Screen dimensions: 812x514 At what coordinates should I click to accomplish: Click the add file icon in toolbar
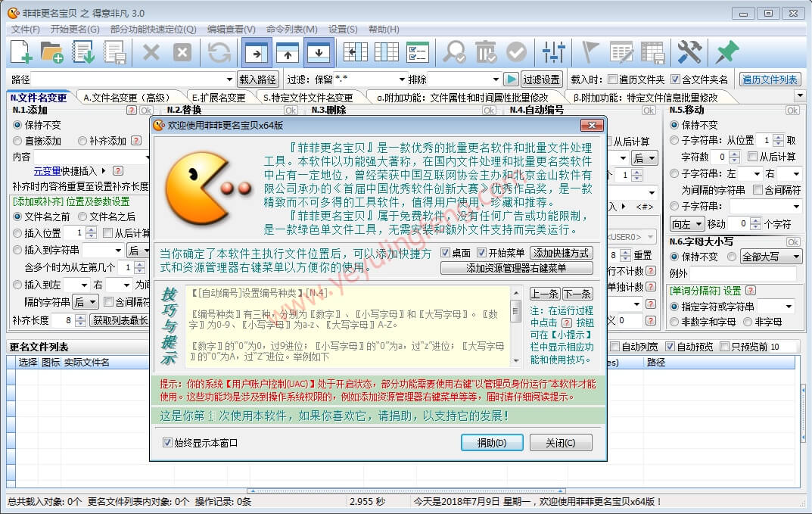click(x=21, y=52)
